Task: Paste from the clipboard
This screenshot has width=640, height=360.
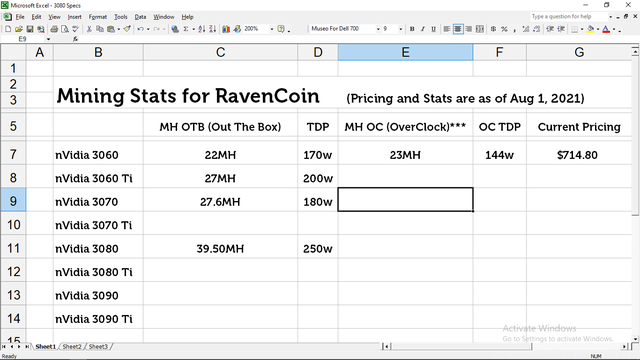Action: 110,29
